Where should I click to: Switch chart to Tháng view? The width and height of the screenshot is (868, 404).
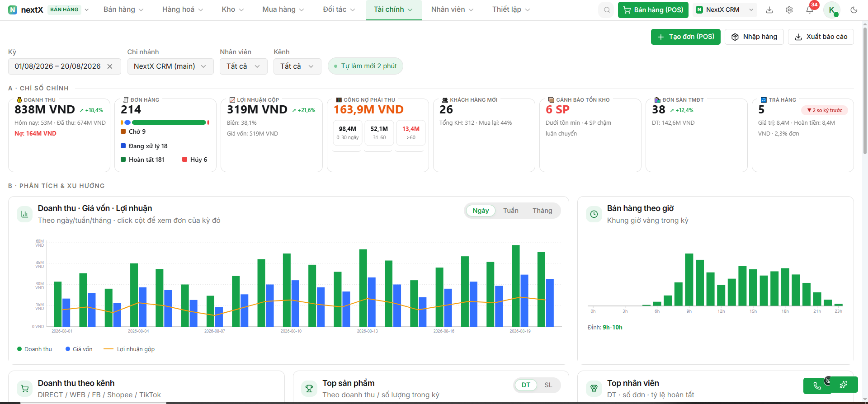(542, 211)
